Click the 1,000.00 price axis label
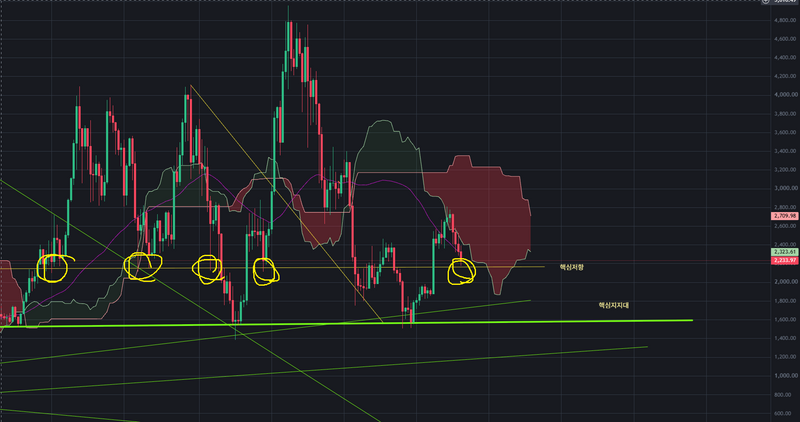This screenshot has height=422, width=800. 786,376
